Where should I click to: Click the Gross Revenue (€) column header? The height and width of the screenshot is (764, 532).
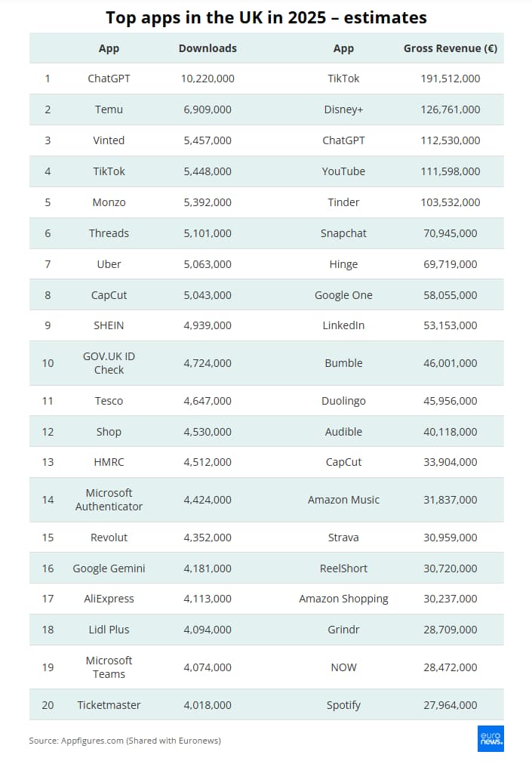point(451,48)
